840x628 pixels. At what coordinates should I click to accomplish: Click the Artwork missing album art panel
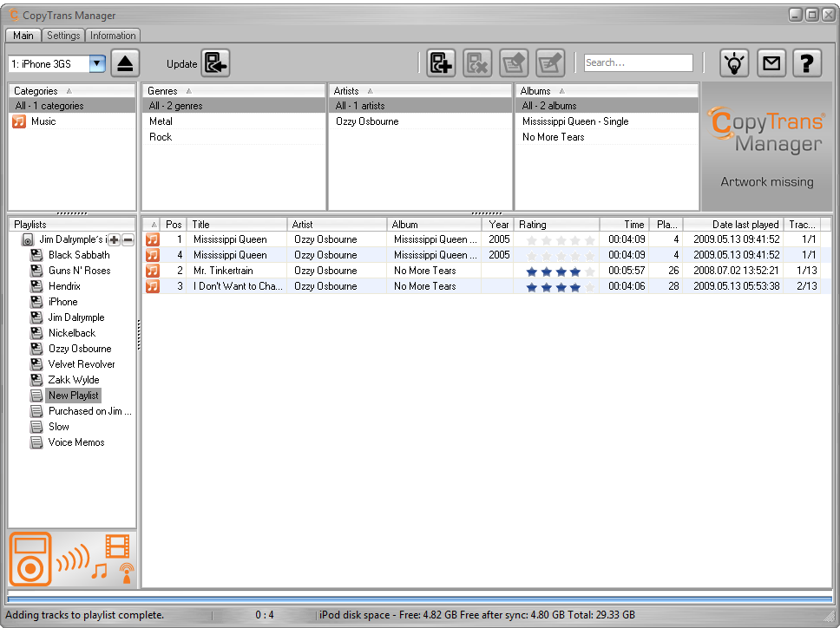pos(766,147)
